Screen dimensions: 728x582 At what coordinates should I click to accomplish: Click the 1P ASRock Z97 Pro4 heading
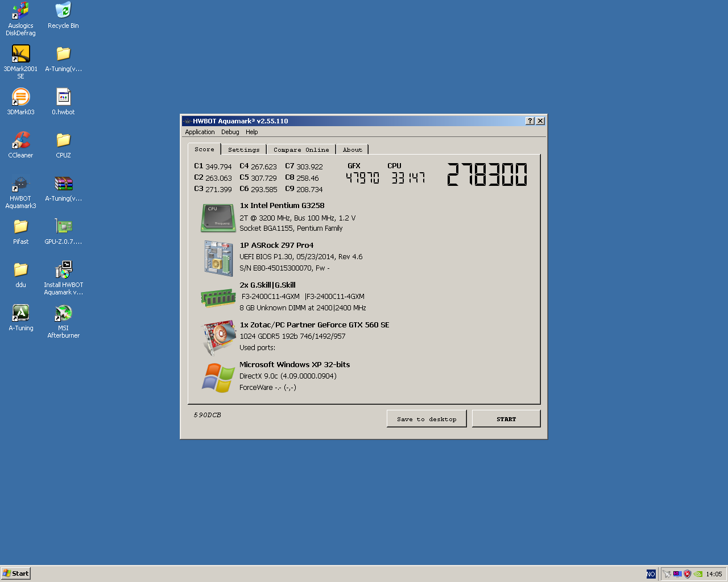pyautogui.click(x=276, y=246)
